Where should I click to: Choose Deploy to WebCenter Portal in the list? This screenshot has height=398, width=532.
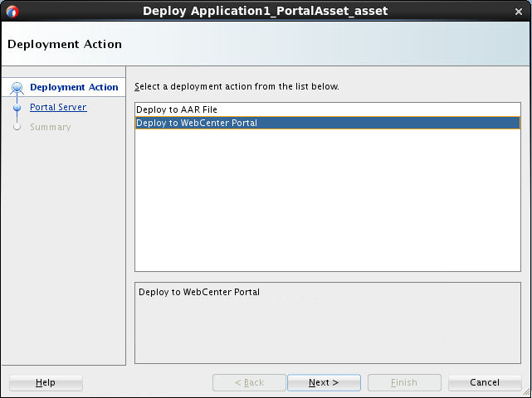click(x=197, y=123)
